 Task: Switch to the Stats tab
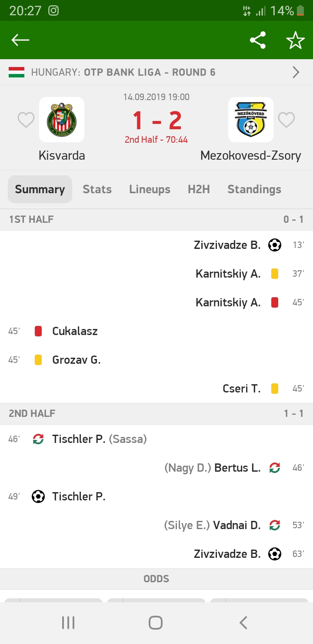pos(97,189)
